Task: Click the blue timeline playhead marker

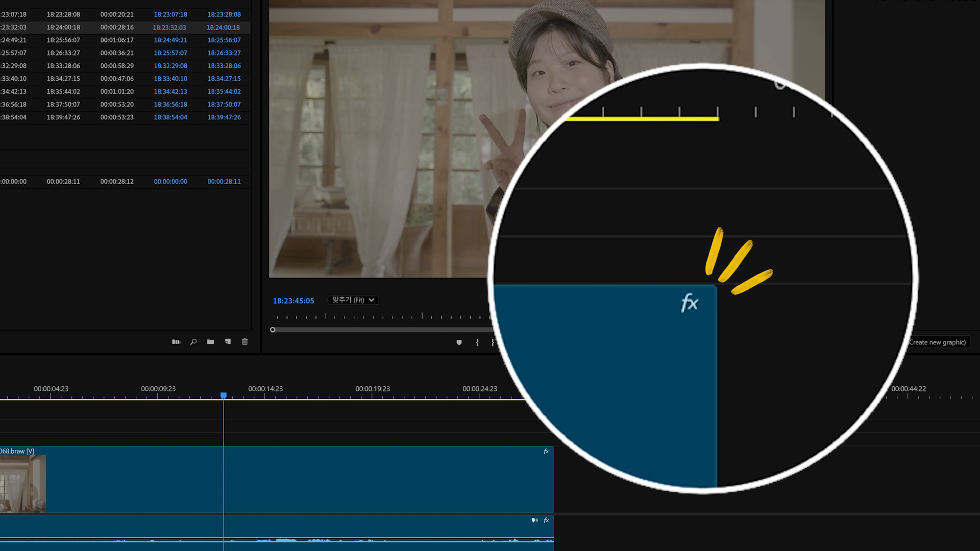Action: (224, 395)
